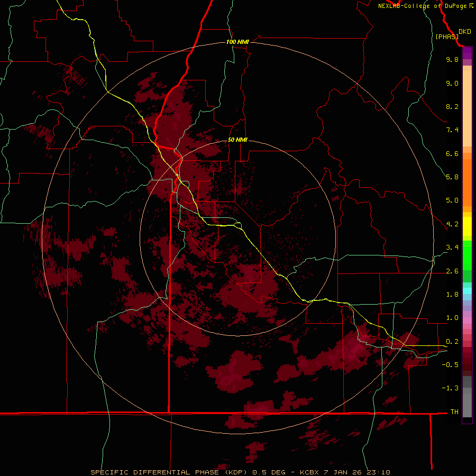
Task: Click the 5.0 value on the scale
Action: pos(452,200)
